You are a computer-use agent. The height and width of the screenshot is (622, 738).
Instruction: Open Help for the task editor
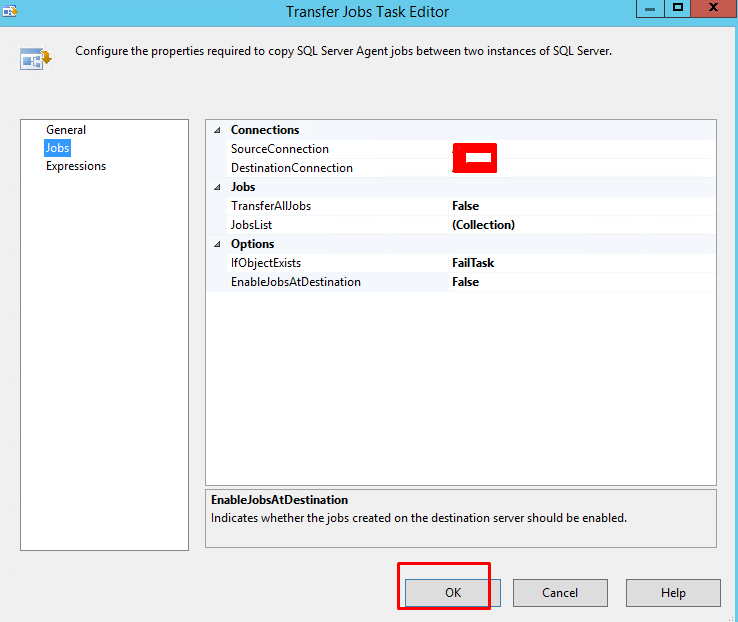[x=673, y=593]
